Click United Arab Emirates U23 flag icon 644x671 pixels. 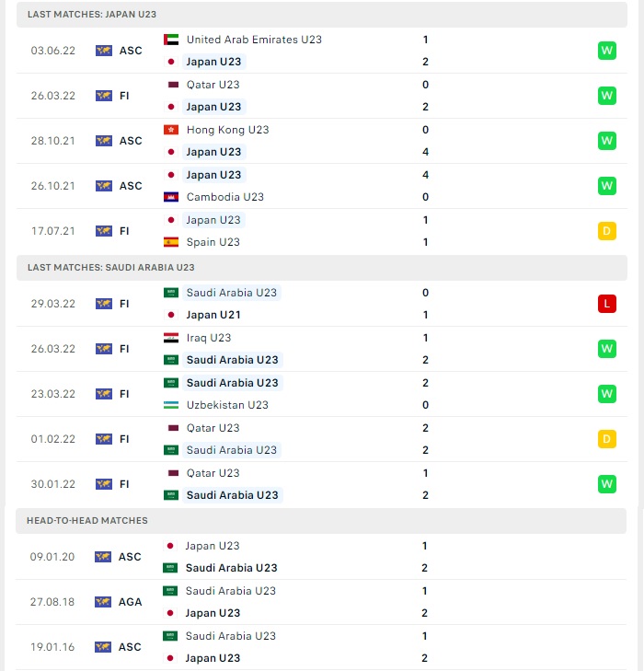click(x=171, y=40)
